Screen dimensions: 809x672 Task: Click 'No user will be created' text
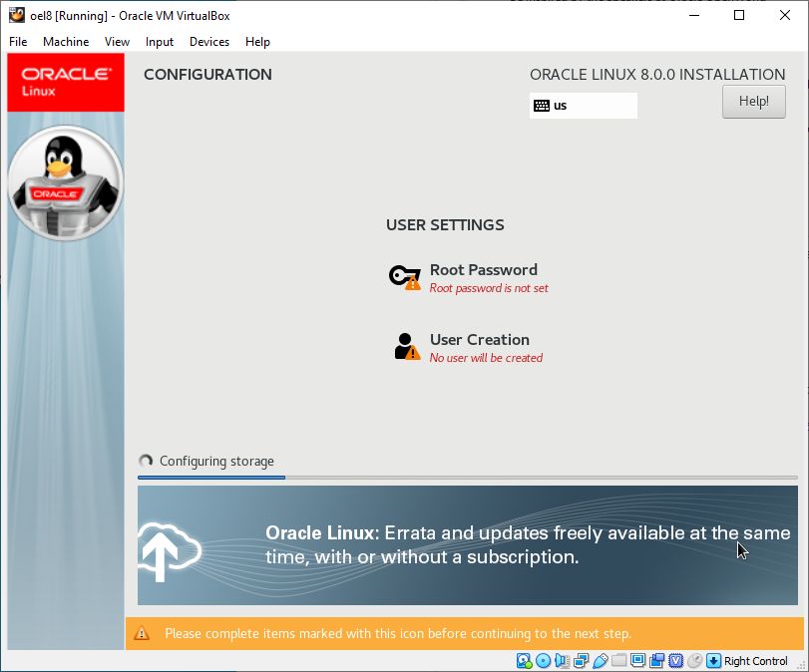[x=486, y=358]
